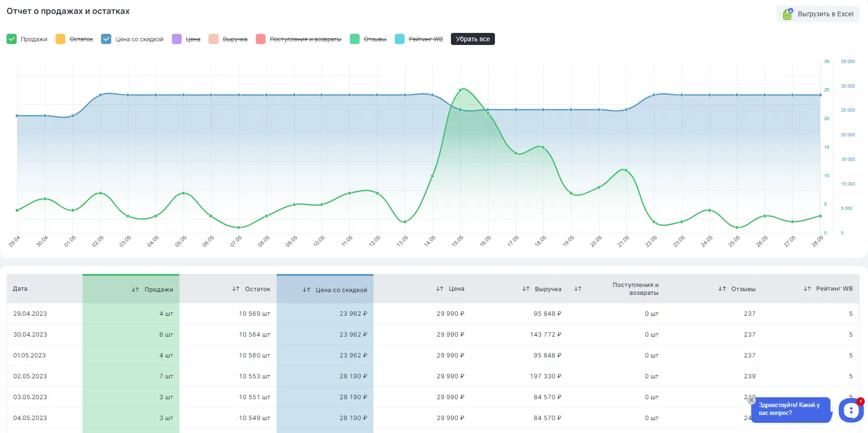Sort table by Выручка arrows icon
This screenshot has width=868, height=433.
coord(526,289)
